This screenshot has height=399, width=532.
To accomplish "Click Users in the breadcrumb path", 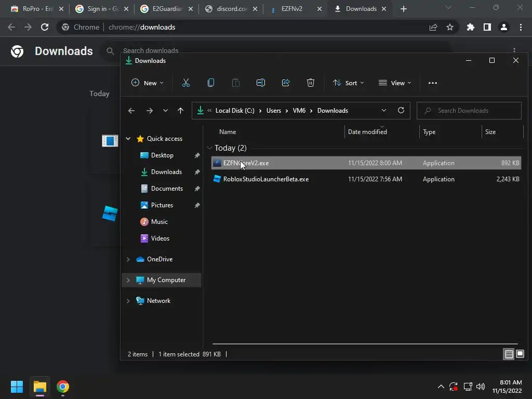I will click(x=273, y=111).
